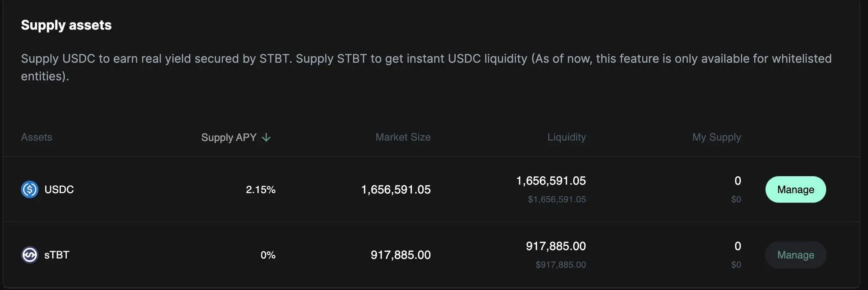This screenshot has height=290, width=868.
Task: Click the Supply assets heading
Action: coord(66,25)
